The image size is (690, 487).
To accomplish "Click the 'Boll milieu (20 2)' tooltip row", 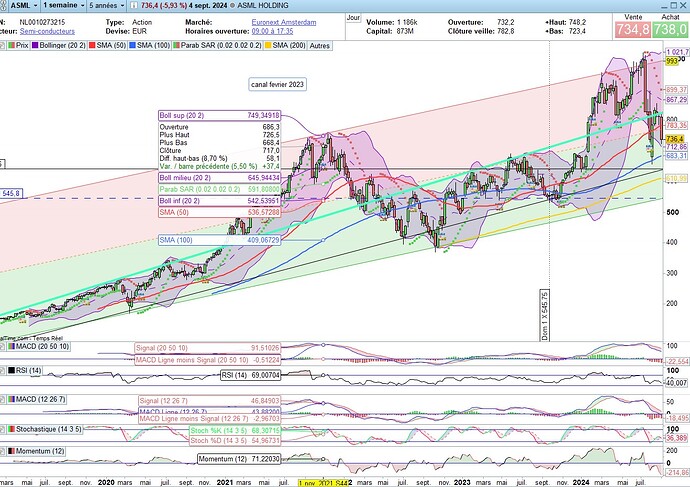I will [x=220, y=178].
